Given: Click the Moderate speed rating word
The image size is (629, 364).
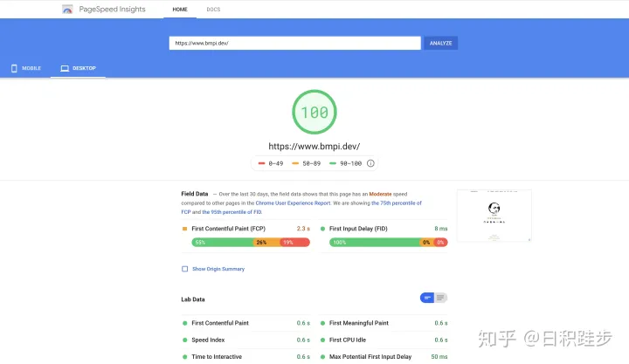Looking at the screenshot, I should (x=380, y=194).
